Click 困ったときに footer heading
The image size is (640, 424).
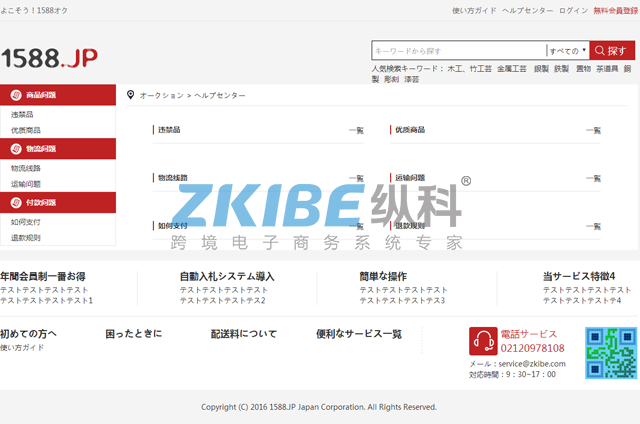click(x=133, y=334)
